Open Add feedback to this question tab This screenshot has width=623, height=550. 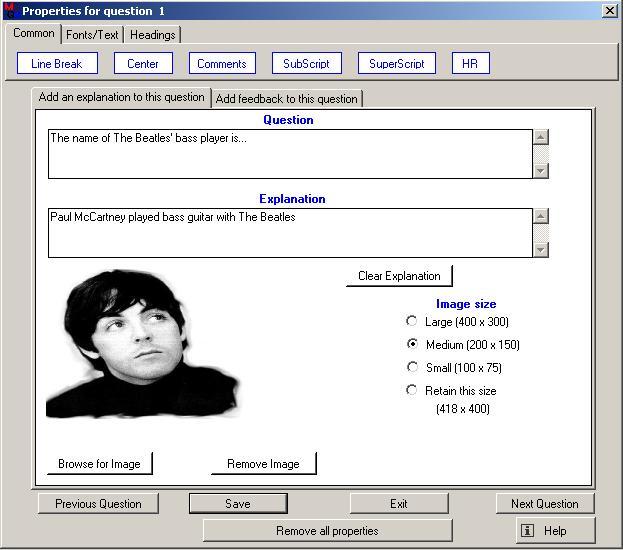(x=286, y=99)
